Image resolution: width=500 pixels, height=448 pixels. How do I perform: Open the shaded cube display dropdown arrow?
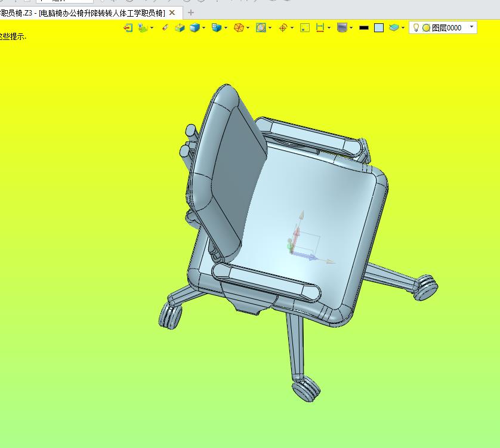click(204, 28)
